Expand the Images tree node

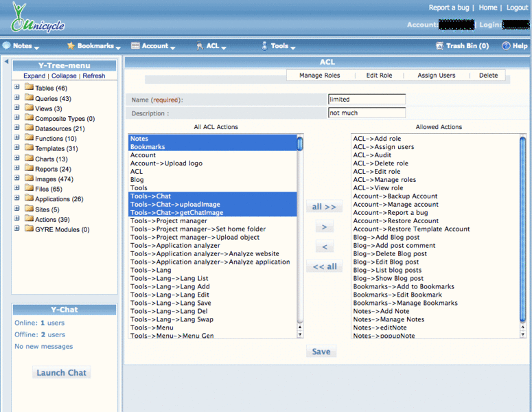click(16, 179)
